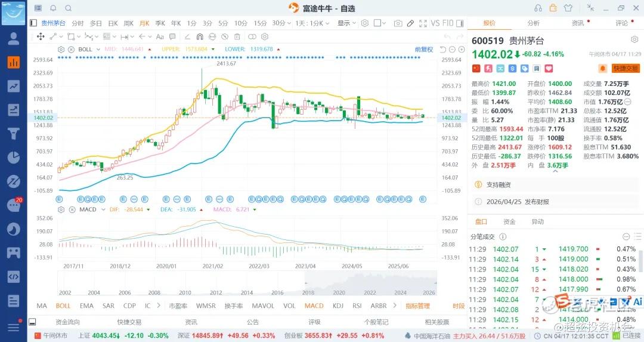Select the comment note drawing tool

coord(172,36)
